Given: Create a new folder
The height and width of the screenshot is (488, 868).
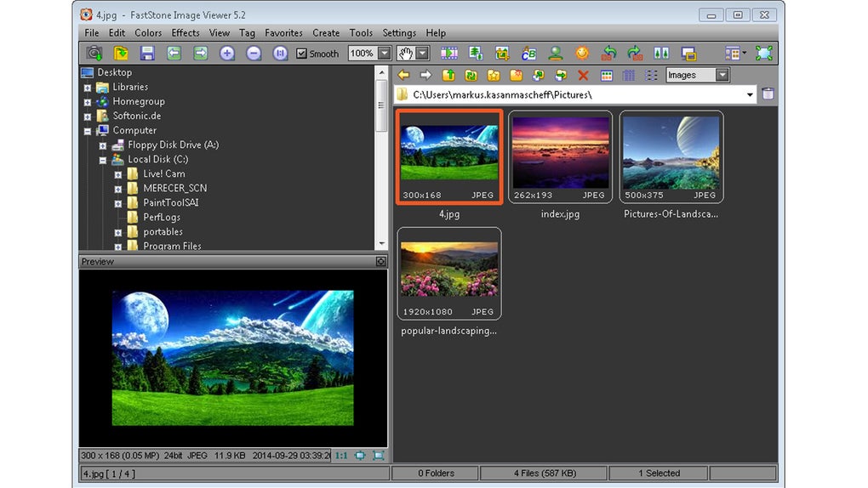Looking at the screenshot, I should [x=516, y=75].
